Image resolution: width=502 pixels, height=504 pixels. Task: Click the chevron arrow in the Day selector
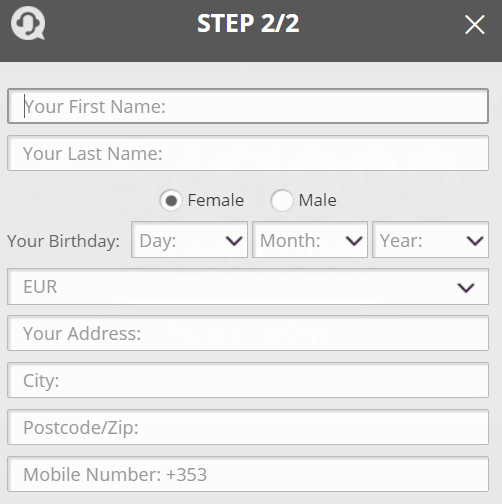tap(234, 240)
